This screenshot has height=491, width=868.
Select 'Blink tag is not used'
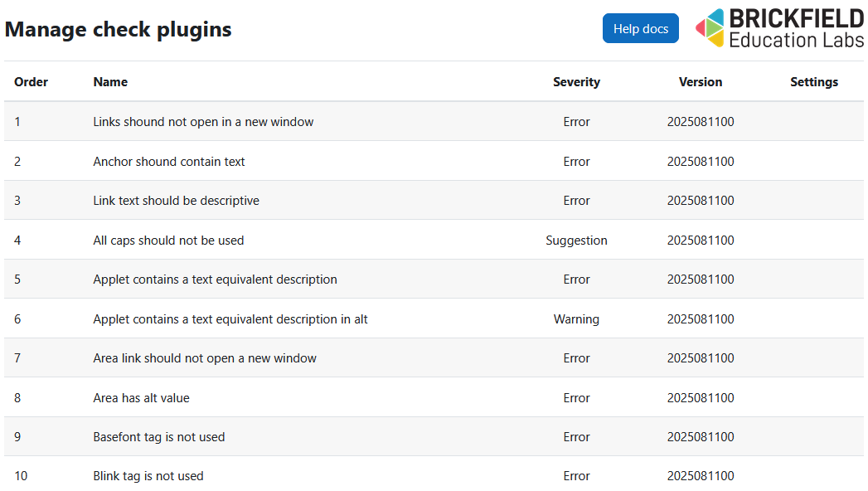tap(148, 476)
